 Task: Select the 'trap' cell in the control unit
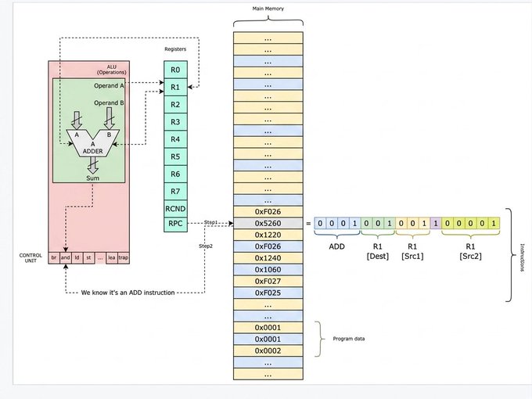[123, 258]
